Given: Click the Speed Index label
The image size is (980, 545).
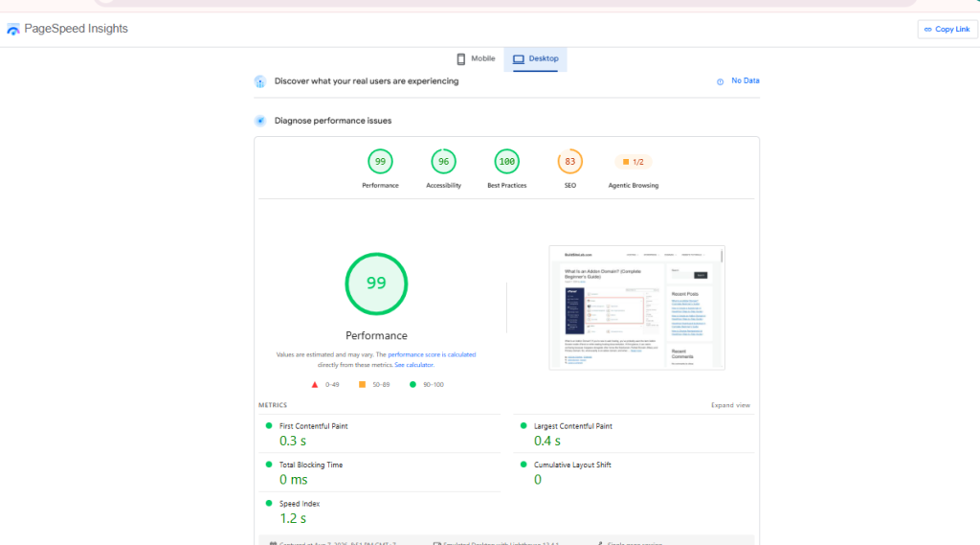Looking at the screenshot, I should coord(300,504).
